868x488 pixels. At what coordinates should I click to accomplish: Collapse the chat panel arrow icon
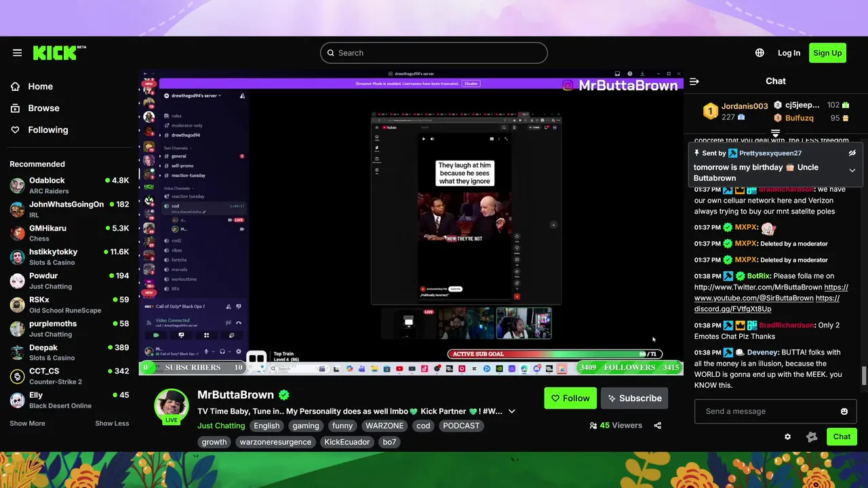click(694, 81)
